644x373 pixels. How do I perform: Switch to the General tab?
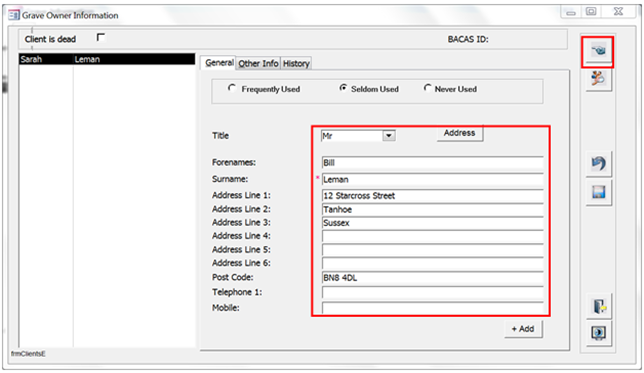(x=219, y=63)
